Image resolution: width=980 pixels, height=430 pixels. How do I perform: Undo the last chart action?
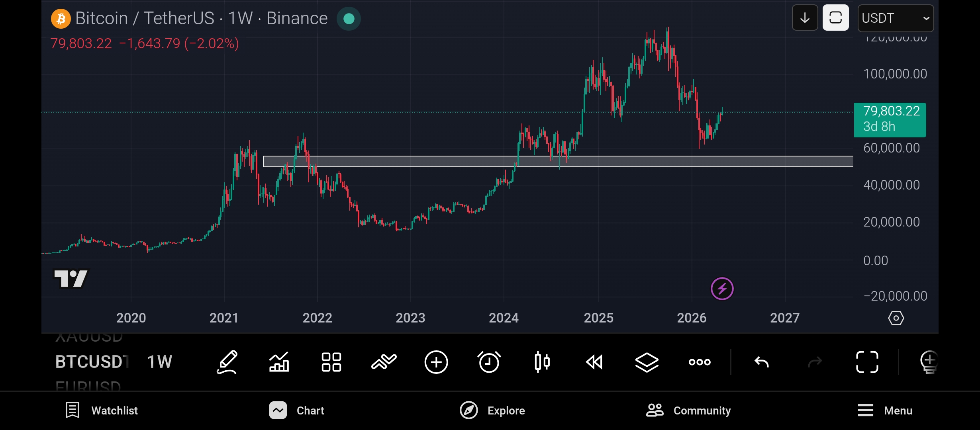pos(762,362)
